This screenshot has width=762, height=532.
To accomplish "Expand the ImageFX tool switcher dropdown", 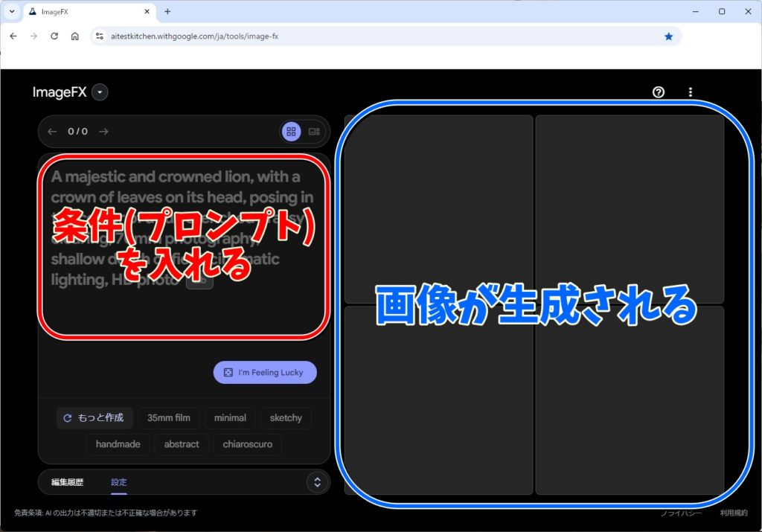I will click(x=100, y=92).
